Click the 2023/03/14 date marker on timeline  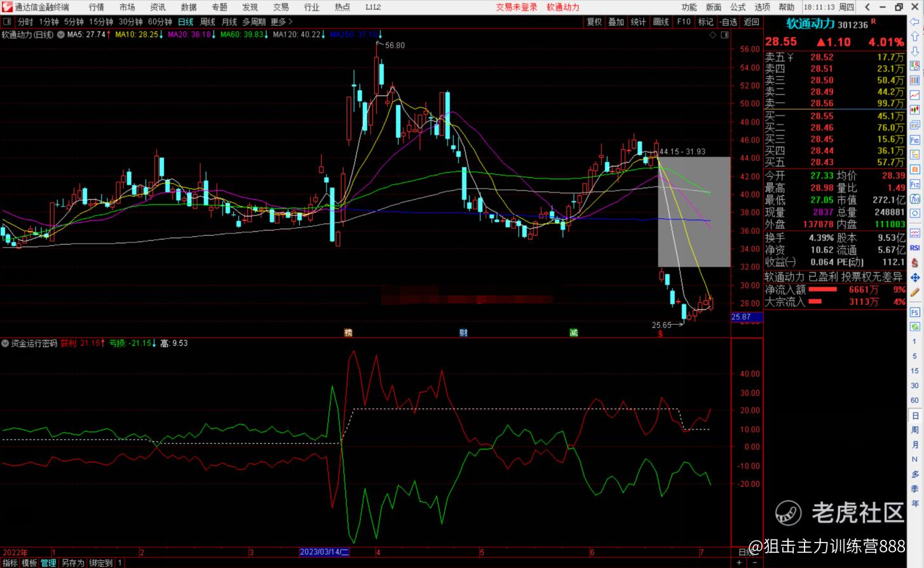coord(324,552)
